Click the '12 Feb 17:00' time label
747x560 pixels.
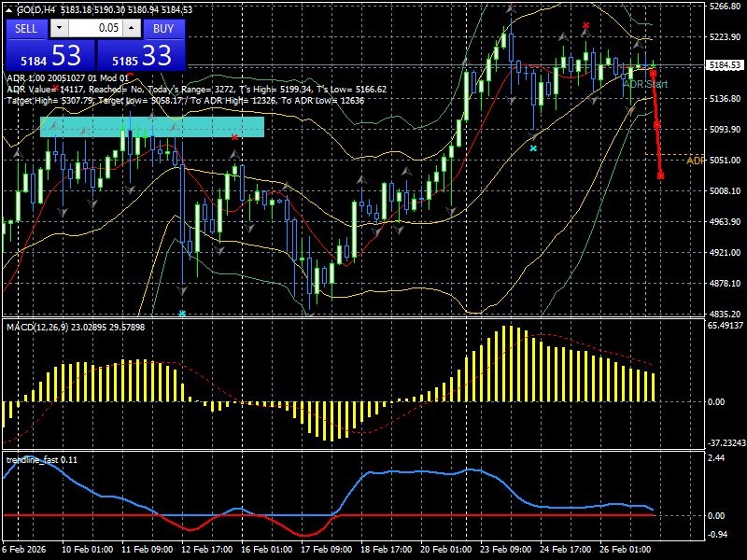tap(206, 550)
